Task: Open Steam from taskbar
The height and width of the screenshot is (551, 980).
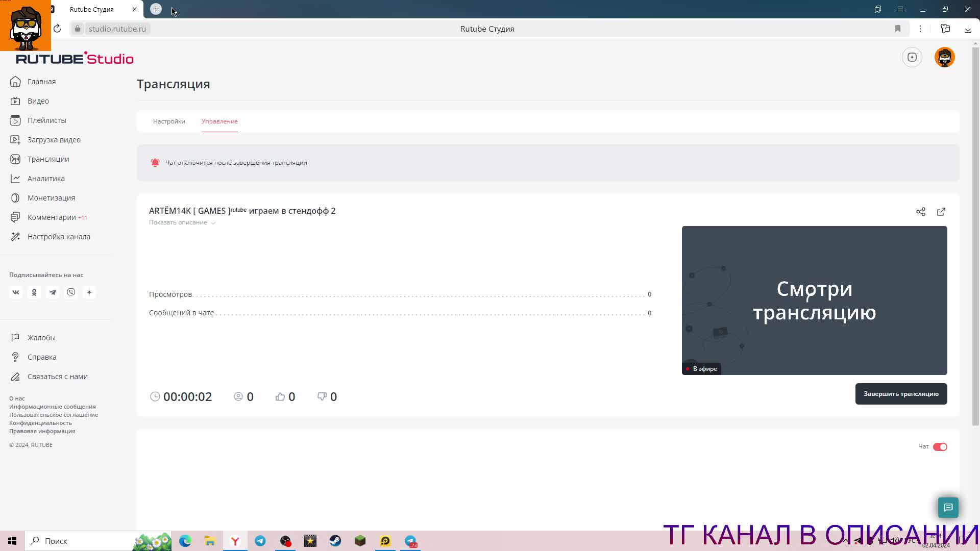Action: (335, 541)
